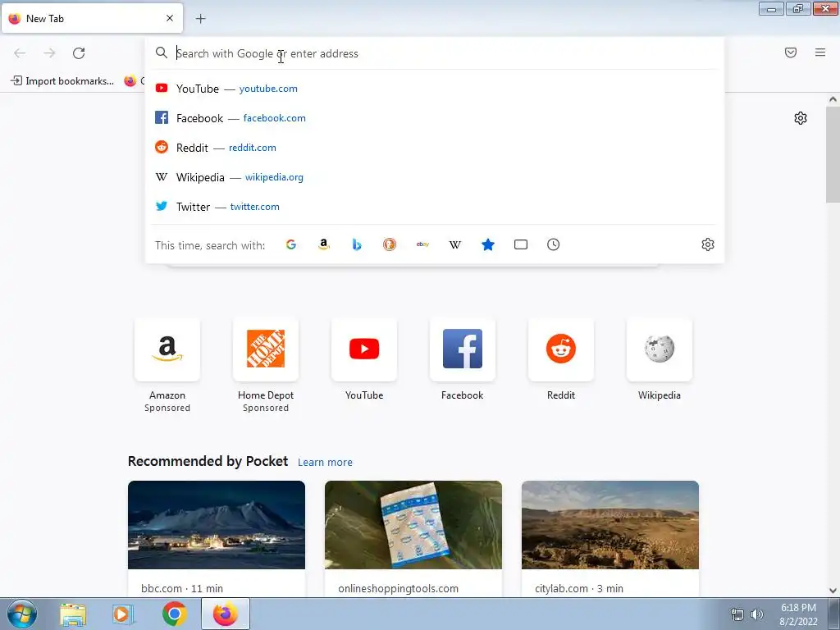840x630 pixels.
Task: Click Learn more link beside Pocket heading
Action: pyautogui.click(x=325, y=463)
